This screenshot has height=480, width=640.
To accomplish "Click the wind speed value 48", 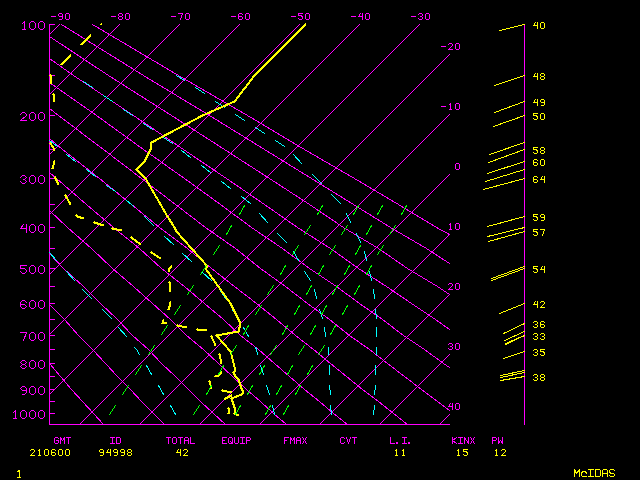I will tap(539, 77).
